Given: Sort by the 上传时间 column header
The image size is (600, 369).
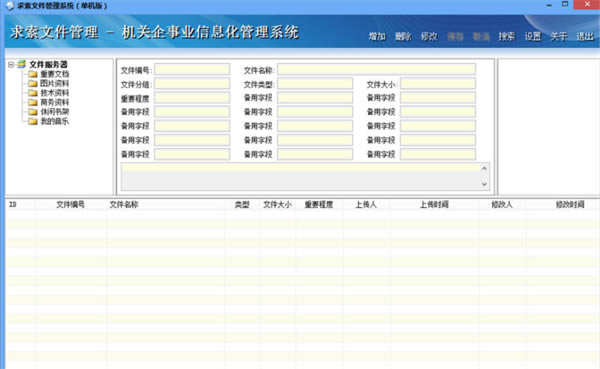Looking at the screenshot, I should click(434, 204).
